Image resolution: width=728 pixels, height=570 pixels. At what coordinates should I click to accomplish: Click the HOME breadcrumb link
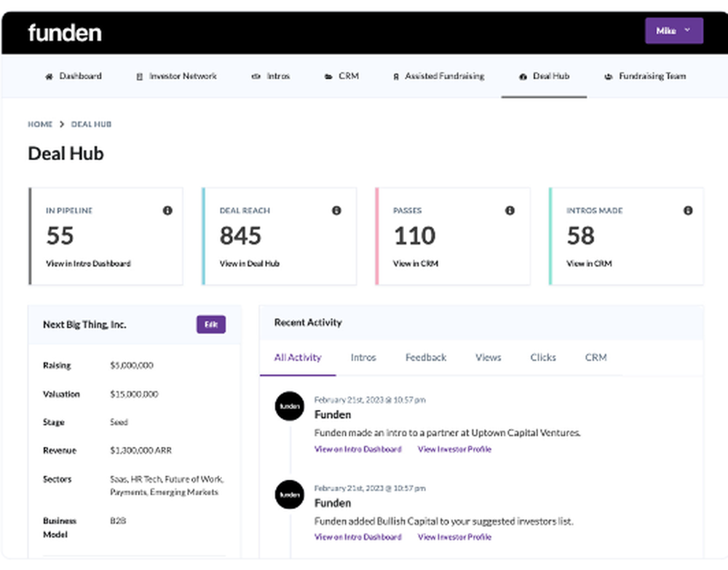(x=40, y=124)
